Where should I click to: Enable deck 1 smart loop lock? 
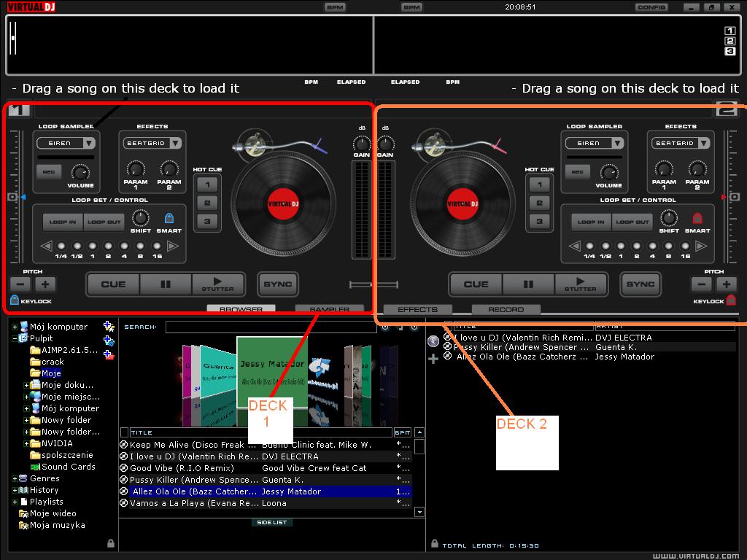169,218
